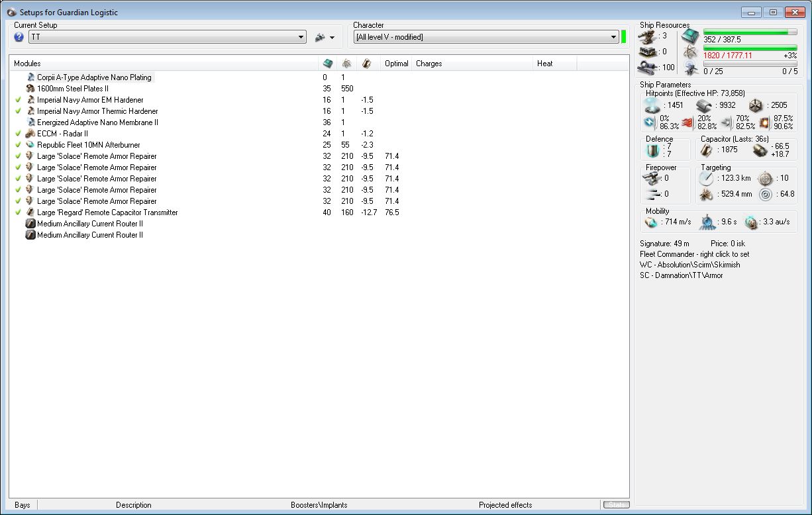Switch to the Boosters\Implants tab
812x515 pixels.
[x=319, y=505]
